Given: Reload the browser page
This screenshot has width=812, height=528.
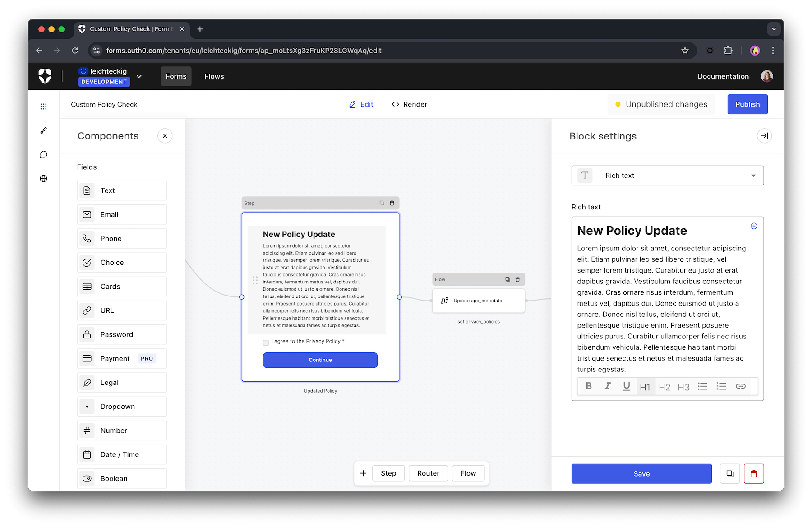Looking at the screenshot, I should 75,51.
